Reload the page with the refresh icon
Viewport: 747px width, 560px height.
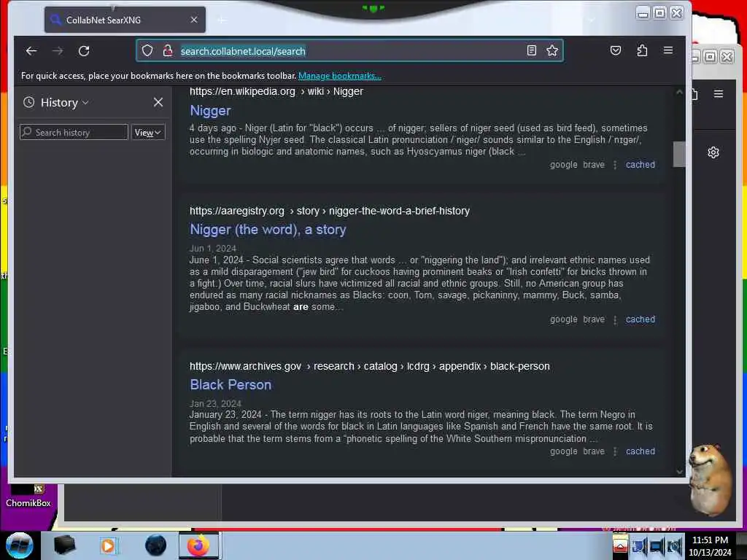[84, 51]
